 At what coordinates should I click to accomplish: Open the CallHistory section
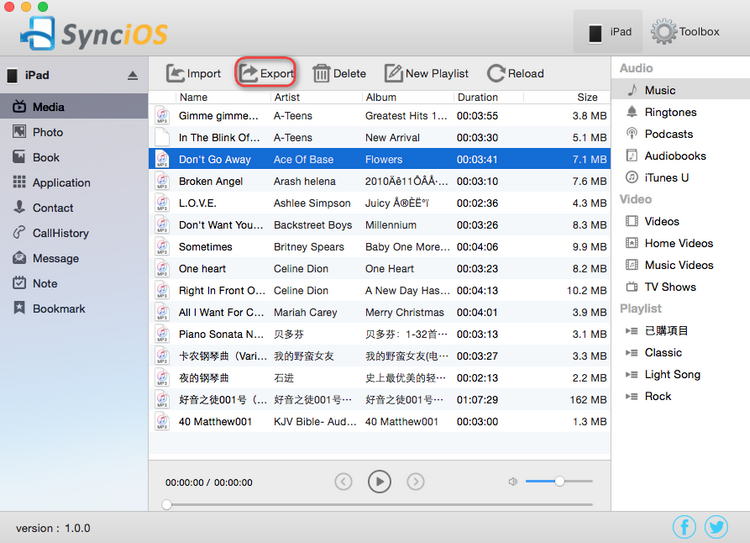coord(74,233)
